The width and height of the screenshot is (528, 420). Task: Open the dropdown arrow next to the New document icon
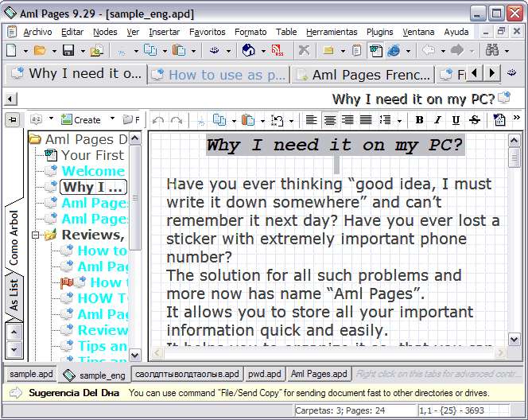[x=25, y=51]
